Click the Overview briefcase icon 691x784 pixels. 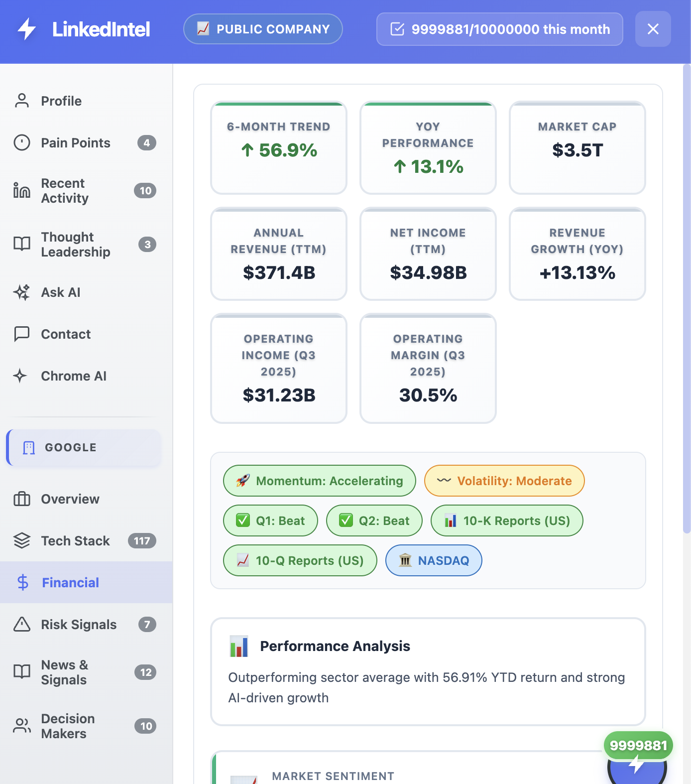coord(22,499)
